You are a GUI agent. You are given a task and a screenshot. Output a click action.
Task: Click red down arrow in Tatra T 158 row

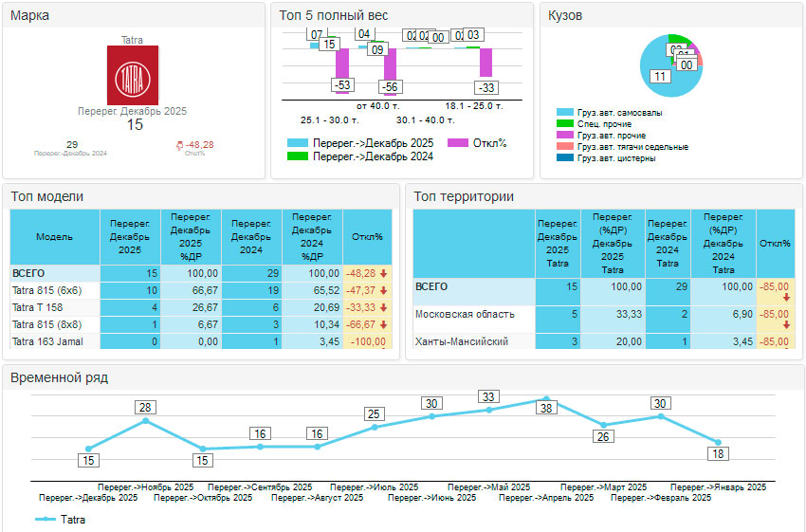click(x=383, y=307)
